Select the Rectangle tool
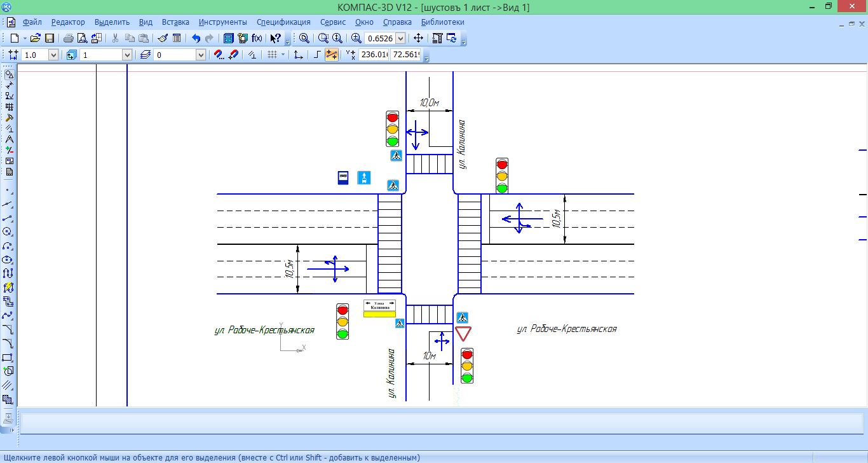The width and height of the screenshot is (868, 463). coord(8,357)
